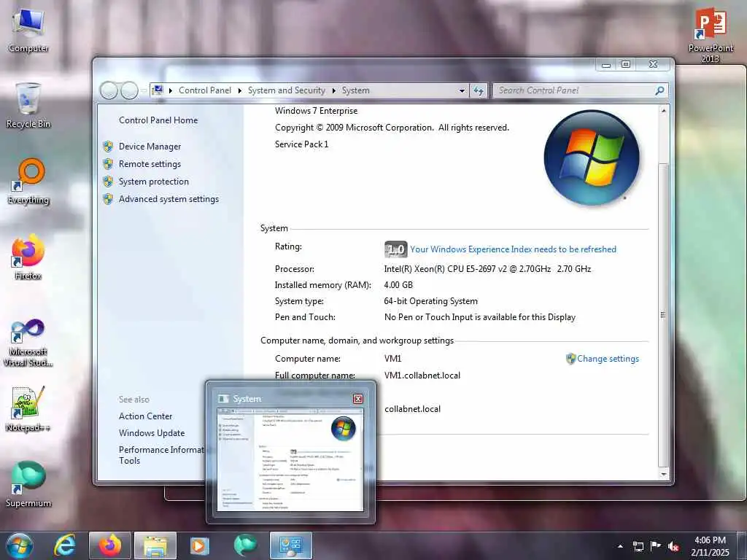Open the address bar history dropdown
Viewport: 747px width, 560px height.
click(462, 90)
